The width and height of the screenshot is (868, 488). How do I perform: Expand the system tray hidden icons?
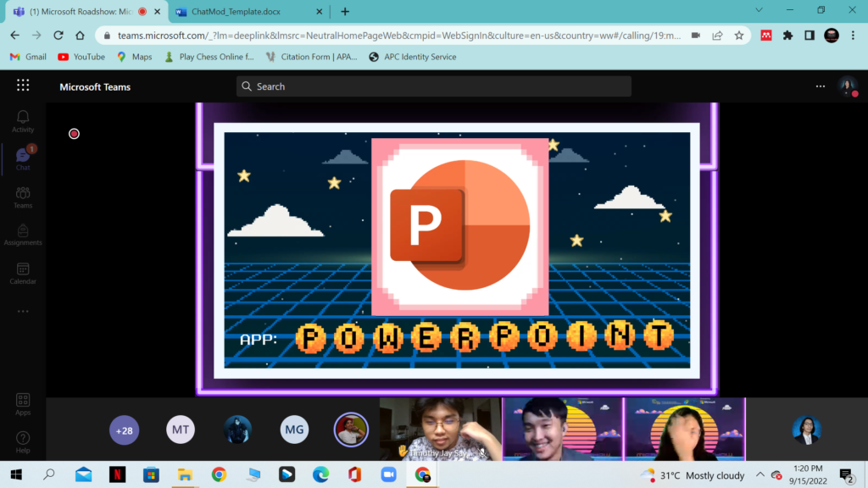coord(760,474)
